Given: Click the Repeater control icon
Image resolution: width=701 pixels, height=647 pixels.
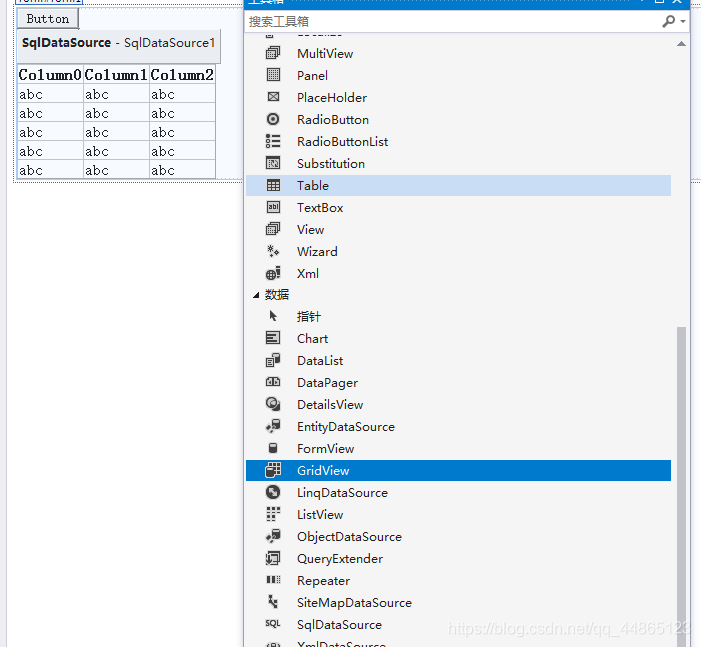Looking at the screenshot, I should point(273,580).
